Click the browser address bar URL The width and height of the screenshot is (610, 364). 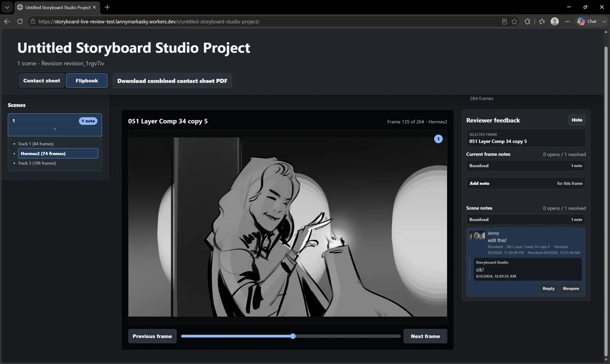pos(149,22)
